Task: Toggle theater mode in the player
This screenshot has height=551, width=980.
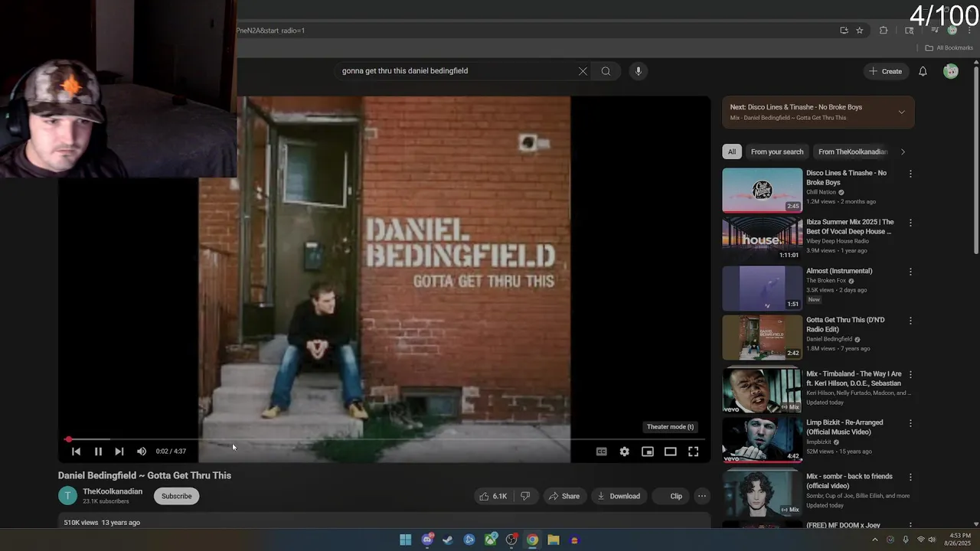Action: pos(670,452)
